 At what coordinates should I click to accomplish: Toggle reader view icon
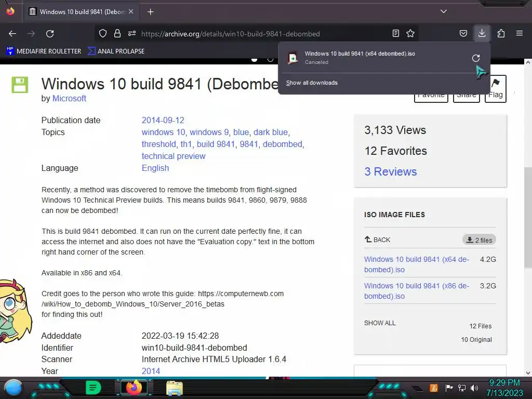[395, 33]
